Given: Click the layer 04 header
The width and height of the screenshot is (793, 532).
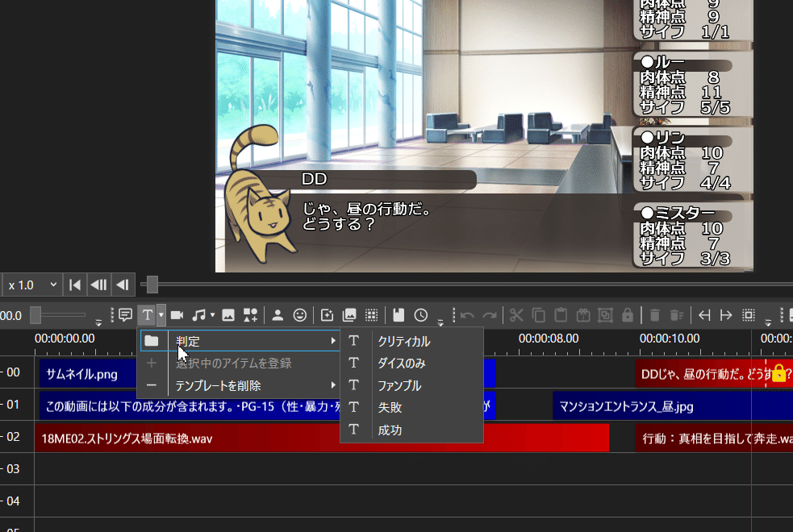Looking at the screenshot, I should [17, 501].
